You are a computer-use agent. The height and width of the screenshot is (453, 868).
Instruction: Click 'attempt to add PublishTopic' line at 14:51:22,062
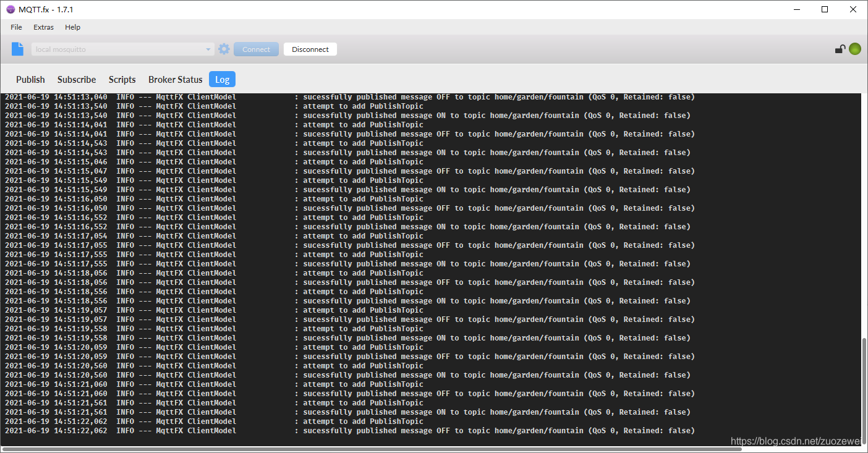214,421
